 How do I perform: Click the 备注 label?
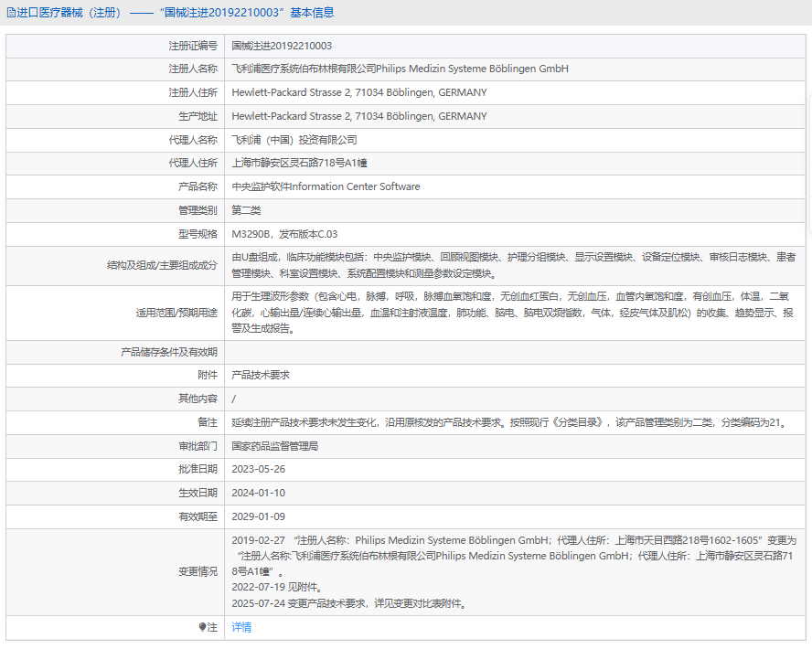click(x=208, y=423)
